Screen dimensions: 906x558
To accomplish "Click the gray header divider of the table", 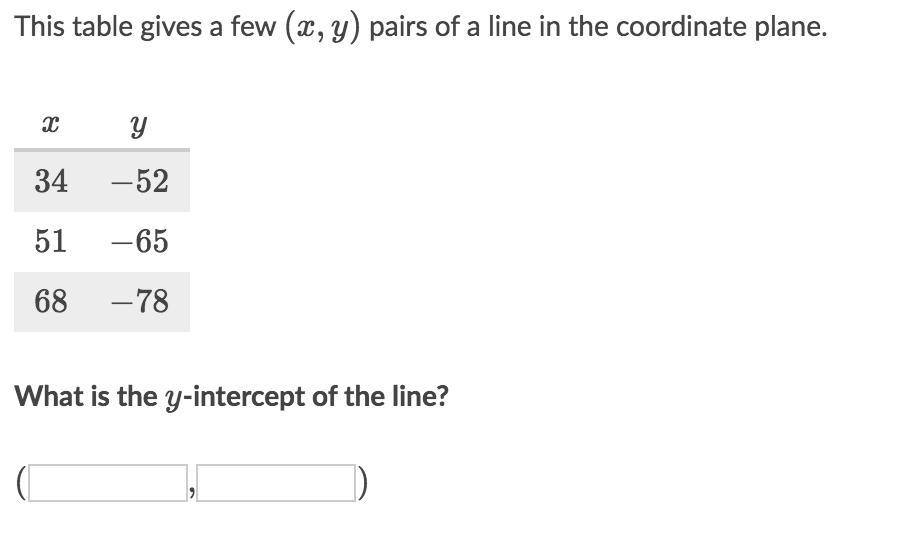I will point(102,150).
